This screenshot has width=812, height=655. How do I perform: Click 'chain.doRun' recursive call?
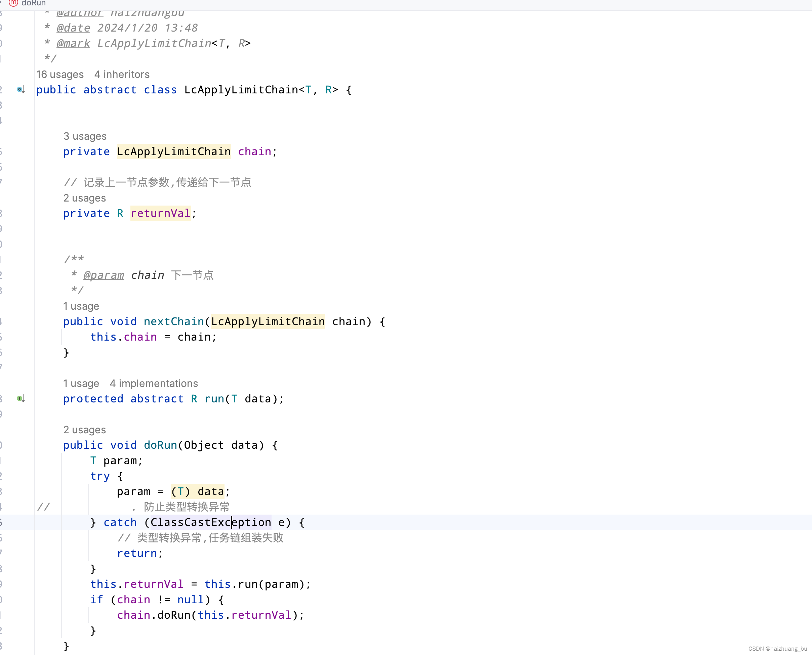154,615
